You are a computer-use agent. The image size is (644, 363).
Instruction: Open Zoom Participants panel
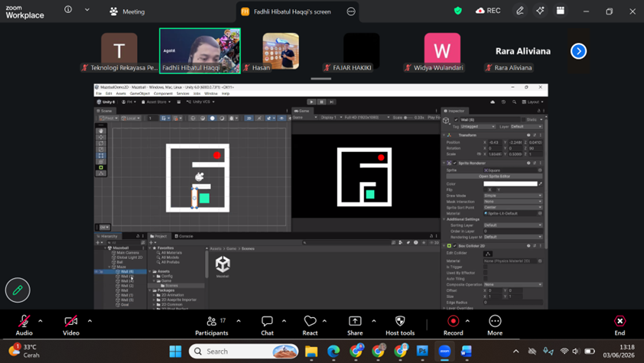tap(212, 326)
